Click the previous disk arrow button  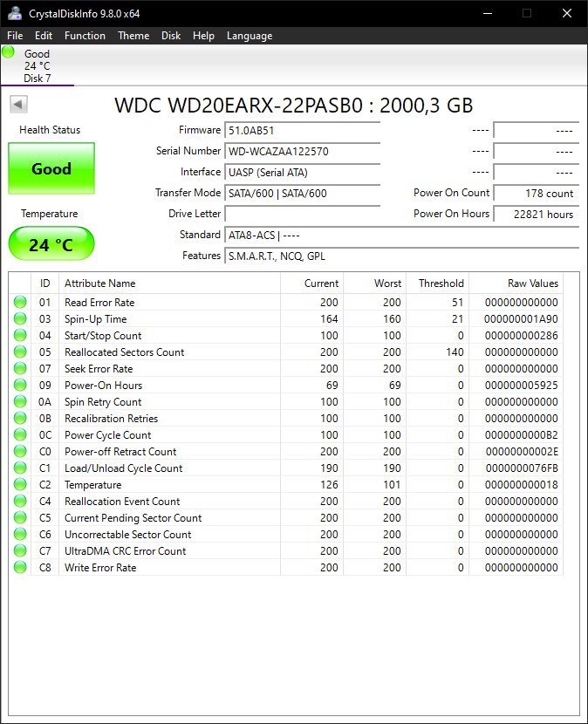[18, 105]
